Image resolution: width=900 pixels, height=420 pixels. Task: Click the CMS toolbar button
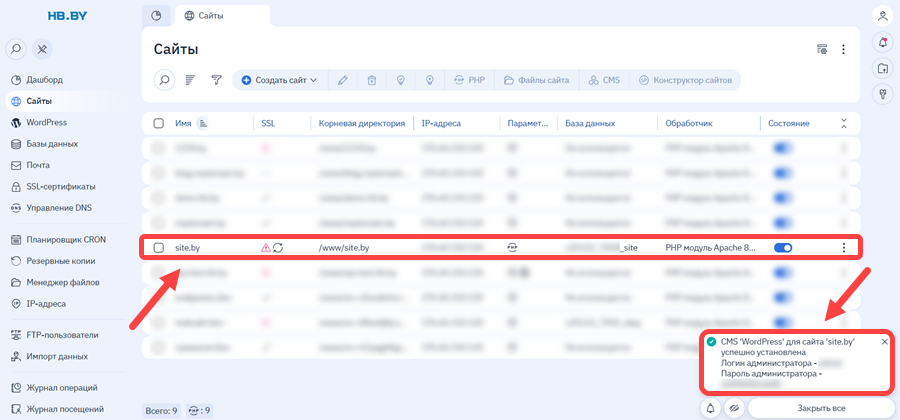pos(604,80)
